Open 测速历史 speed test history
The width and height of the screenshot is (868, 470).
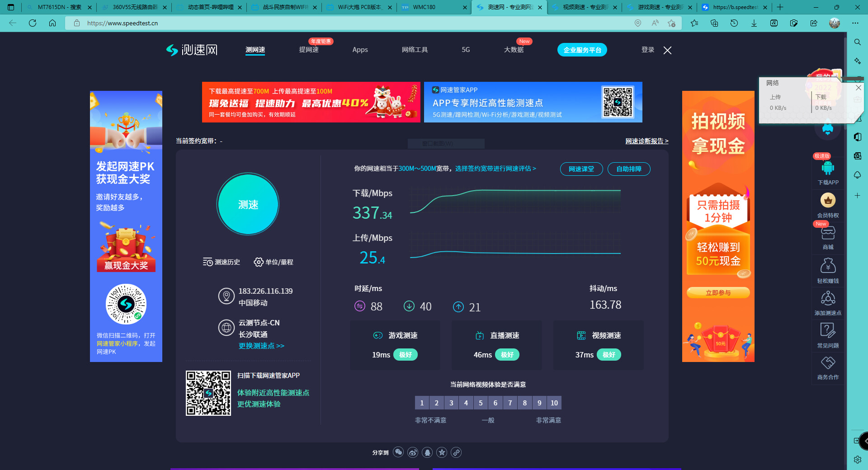222,262
